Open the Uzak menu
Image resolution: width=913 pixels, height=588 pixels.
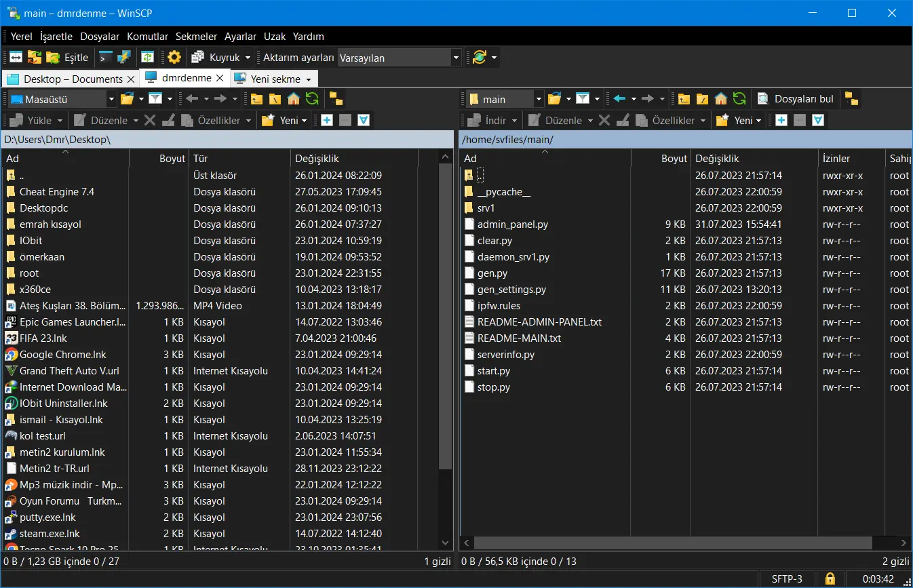click(275, 37)
